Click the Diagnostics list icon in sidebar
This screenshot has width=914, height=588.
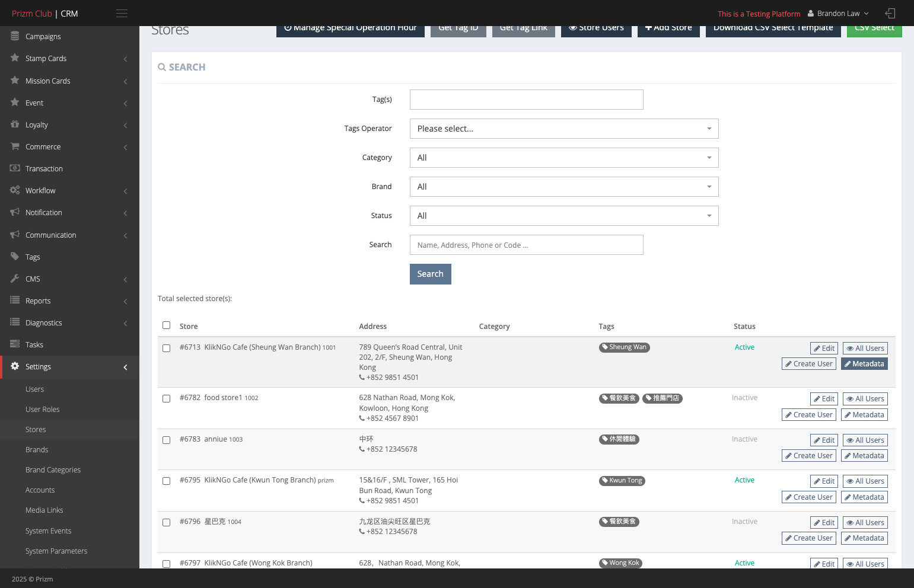click(x=15, y=322)
